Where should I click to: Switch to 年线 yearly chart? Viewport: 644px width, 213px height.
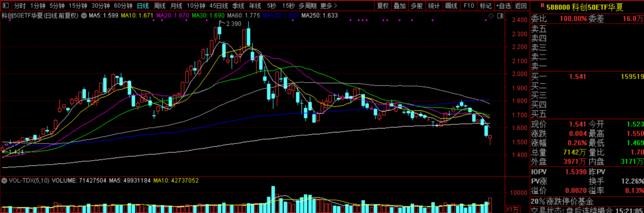point(255,6)
